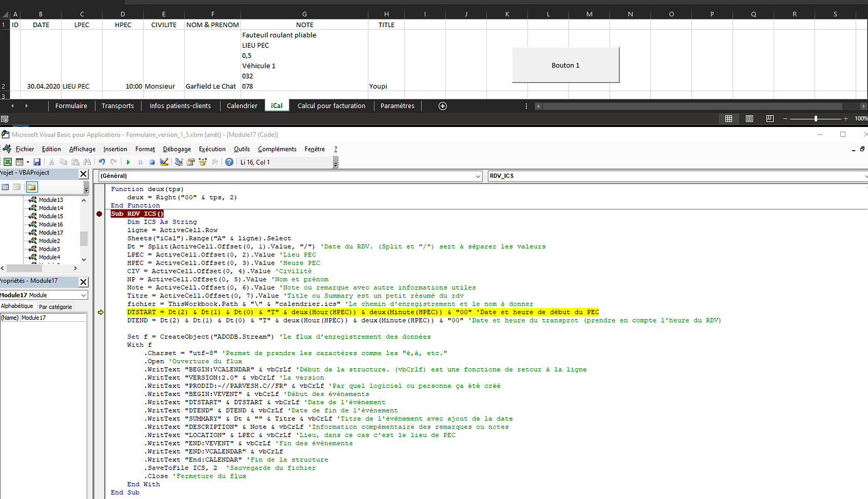868x499 pixels.
Task: Open VBA Help question mark icon
Action: click(229, 162)
